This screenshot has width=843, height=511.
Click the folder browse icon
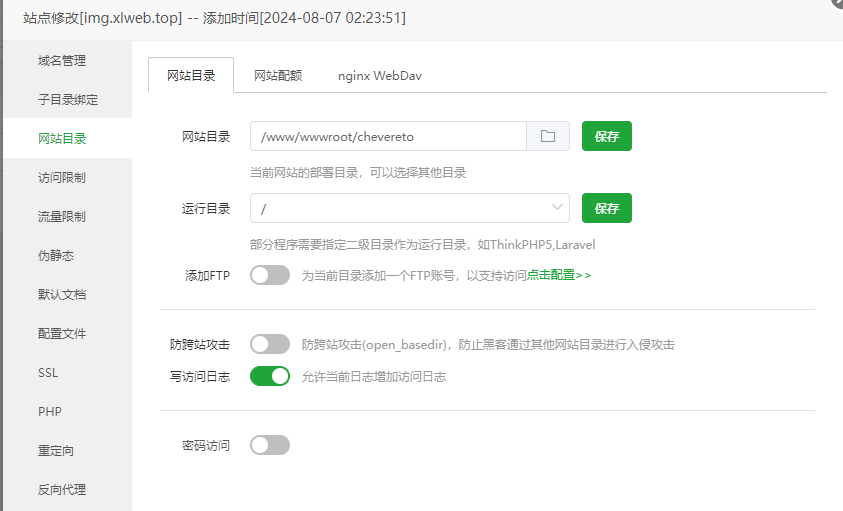pyautogui.click(x=548, y=137)
